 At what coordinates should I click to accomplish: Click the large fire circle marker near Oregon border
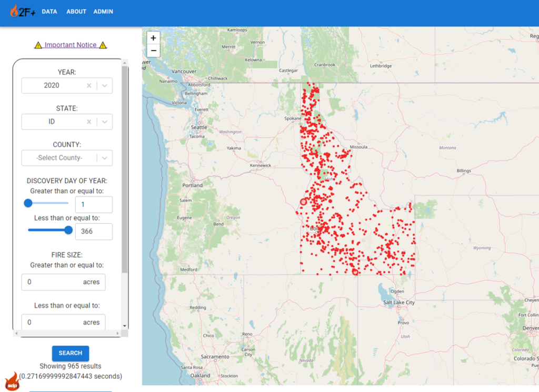point(303,202)
